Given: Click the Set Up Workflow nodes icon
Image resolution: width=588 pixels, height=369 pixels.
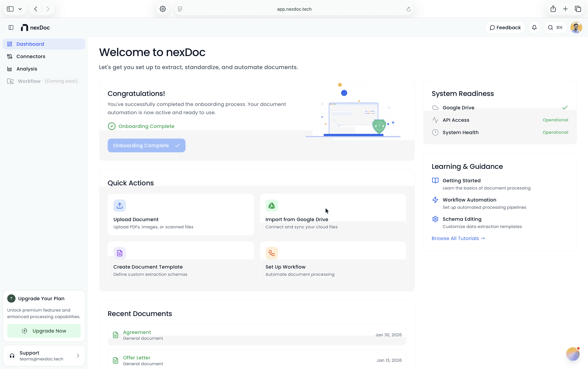Looking at the screenshot, I should point(271,253).
